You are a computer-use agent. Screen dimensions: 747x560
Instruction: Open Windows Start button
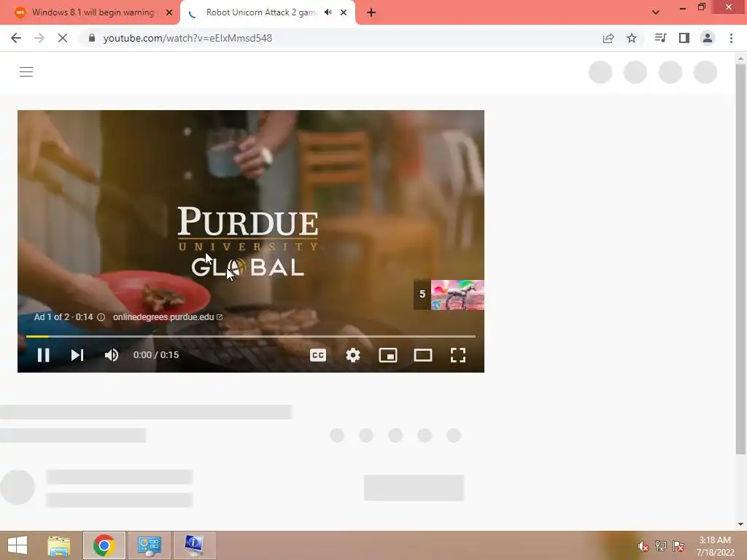click(x=18, y=545)
